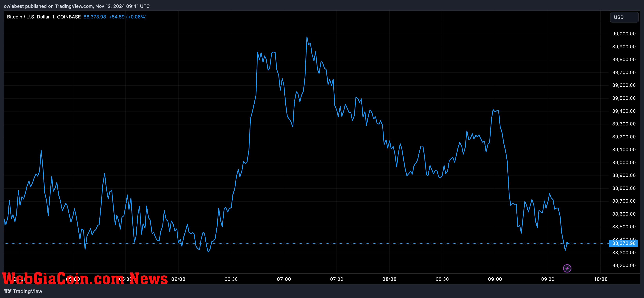
Task: Click the blue last-price dot on the line
Action: pyautogui.click(x=567, y=243)
